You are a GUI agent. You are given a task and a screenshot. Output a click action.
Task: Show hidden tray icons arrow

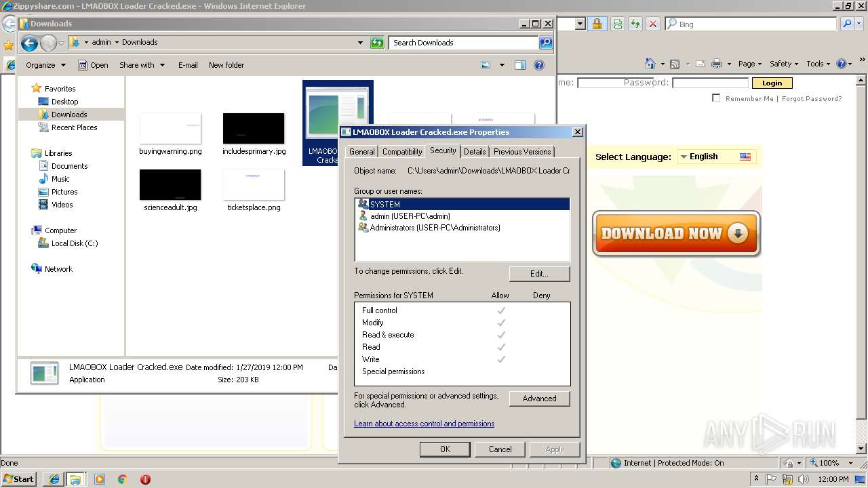click(x=757, y=479)
